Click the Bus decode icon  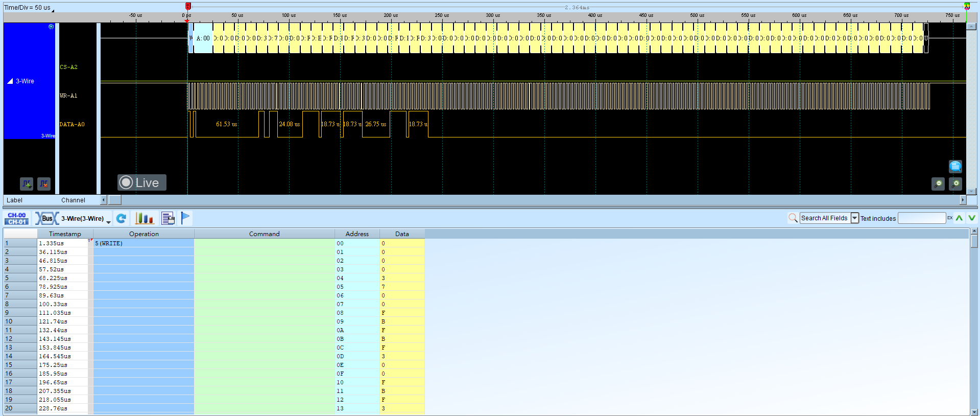(x=46, y=218)
